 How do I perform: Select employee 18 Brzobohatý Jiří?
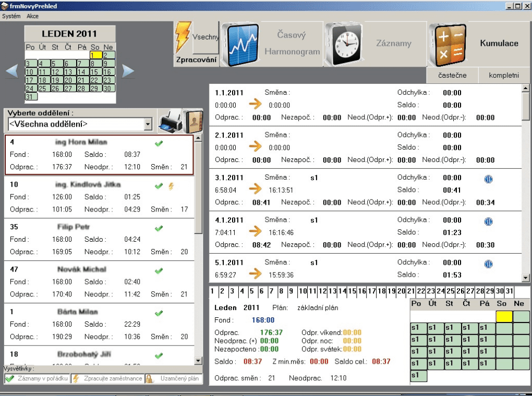pos(99,356)
